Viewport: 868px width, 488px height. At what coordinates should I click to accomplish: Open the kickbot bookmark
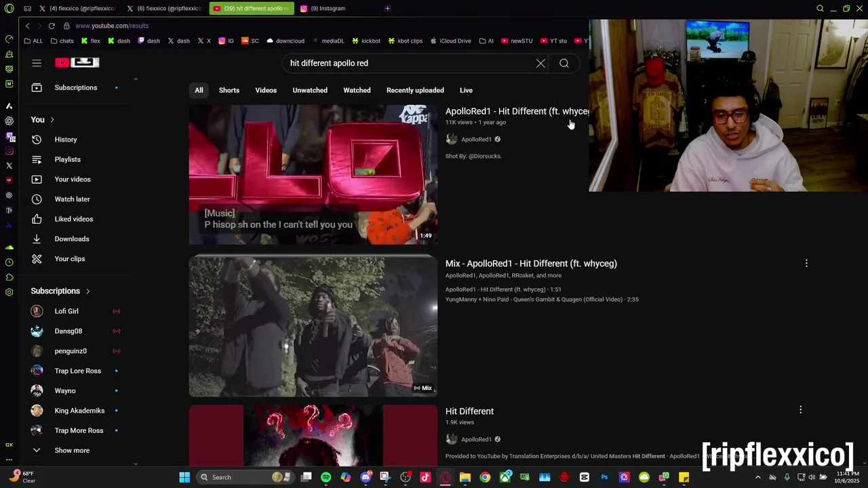[x=366, y=41]
